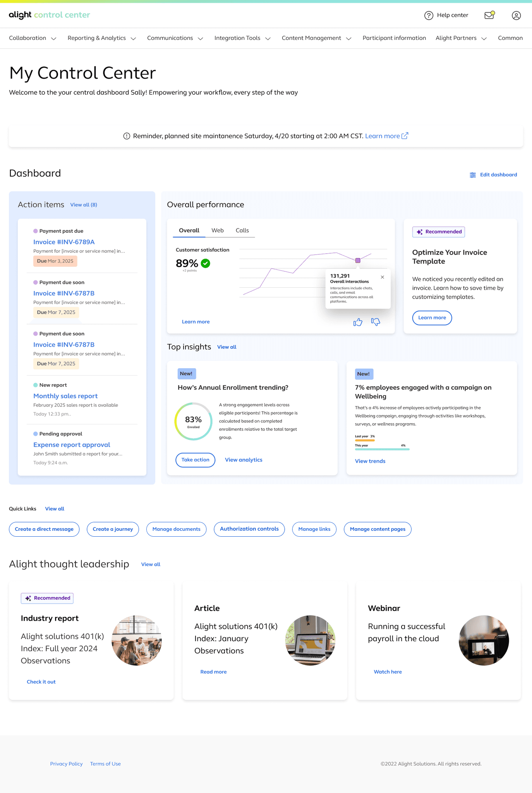Open Terms of Use footer link

pos(105,764)
